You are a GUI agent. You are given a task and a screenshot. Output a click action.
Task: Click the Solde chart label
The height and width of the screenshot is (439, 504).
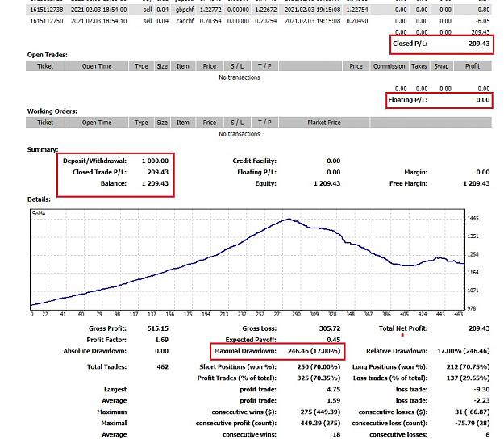pos(39,214)
